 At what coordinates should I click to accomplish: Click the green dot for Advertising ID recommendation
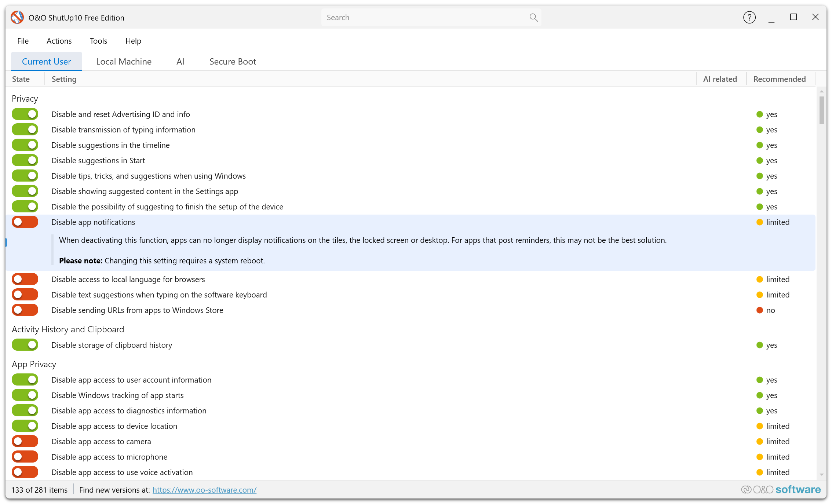[760, 114]
